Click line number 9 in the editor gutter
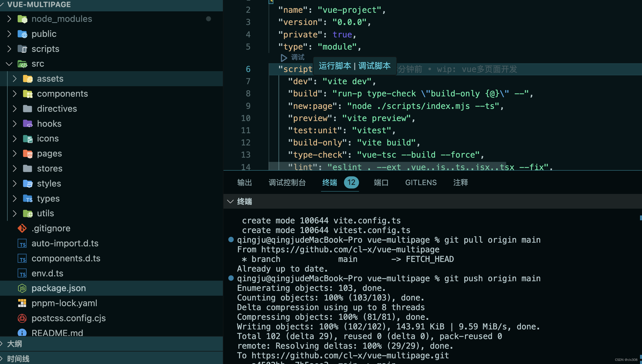Screen dimensions: 642x364 coord(248,106)
